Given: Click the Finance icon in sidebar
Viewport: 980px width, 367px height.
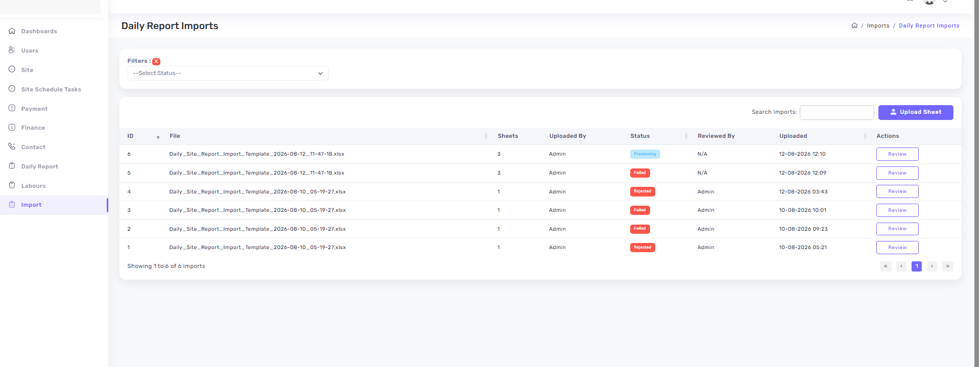Looking at the screenshot, I should (12, 127).
